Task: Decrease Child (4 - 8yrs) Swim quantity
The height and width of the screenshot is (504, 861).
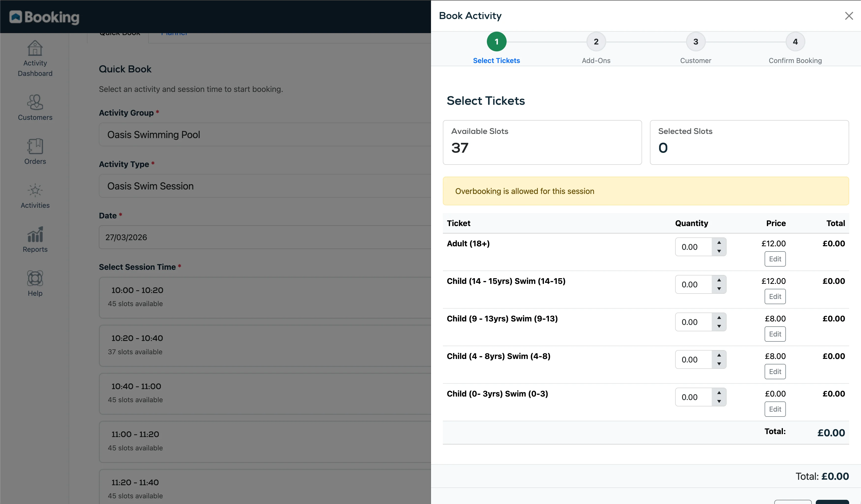Action: [719, 364]
